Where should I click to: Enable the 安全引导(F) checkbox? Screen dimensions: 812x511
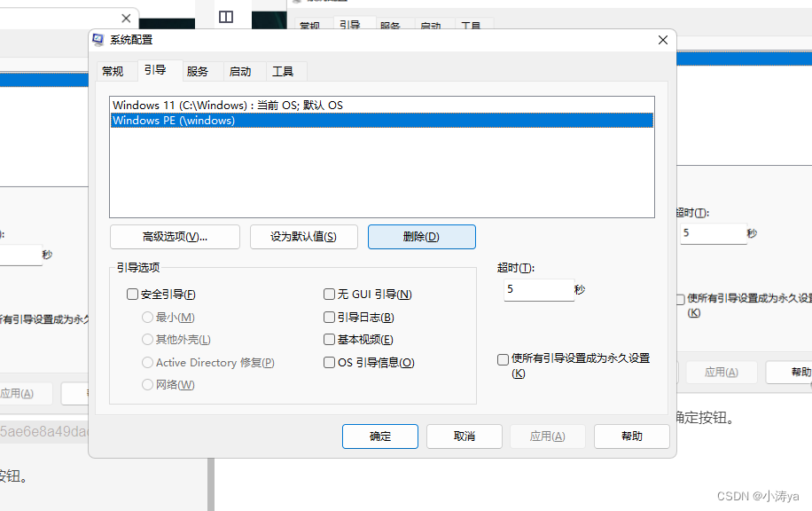tap(133, 295)
